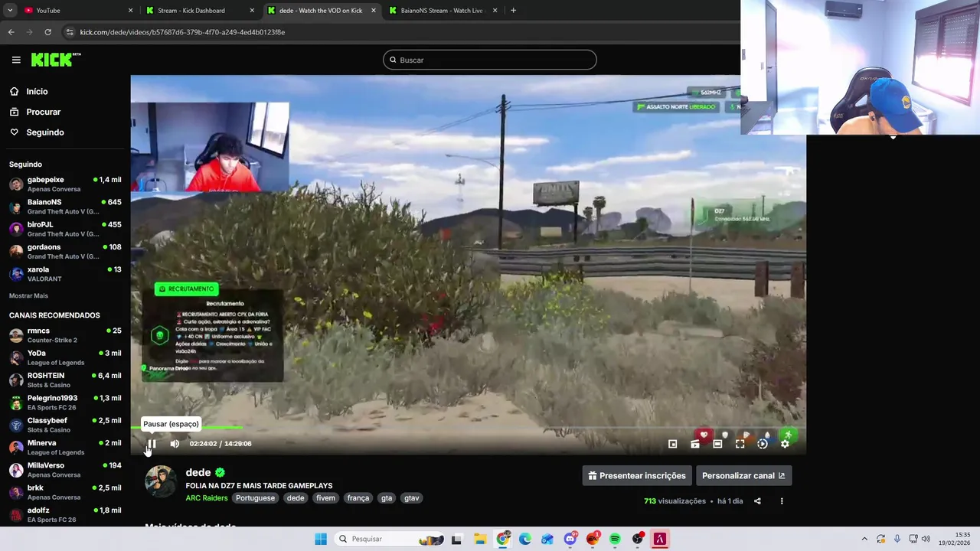Click the gtav tag
The height and width of the screenshot is (551, 980).
point(412,498)
